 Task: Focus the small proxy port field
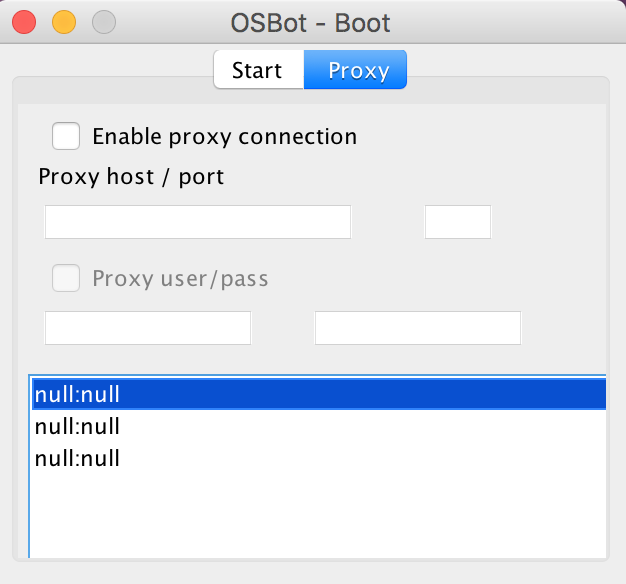457,222
